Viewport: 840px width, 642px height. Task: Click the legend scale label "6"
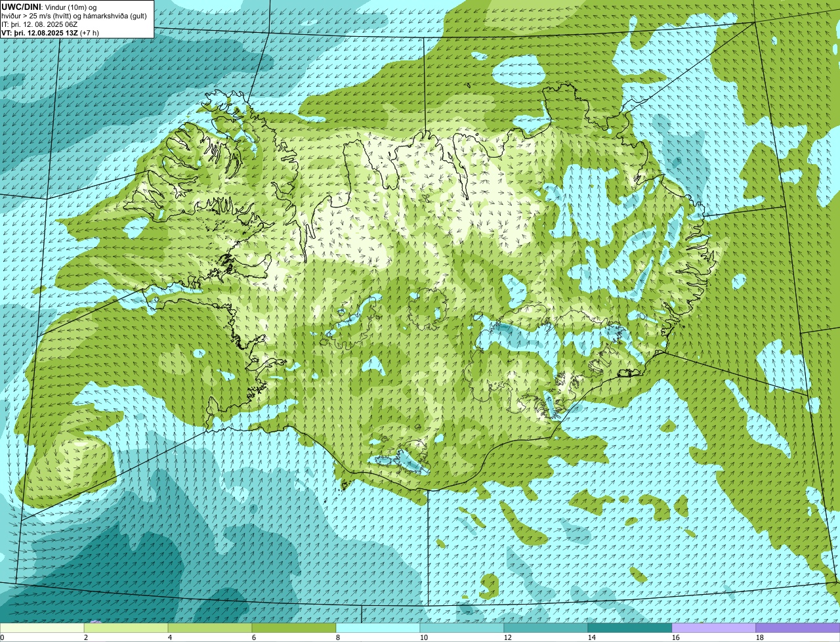254,637
